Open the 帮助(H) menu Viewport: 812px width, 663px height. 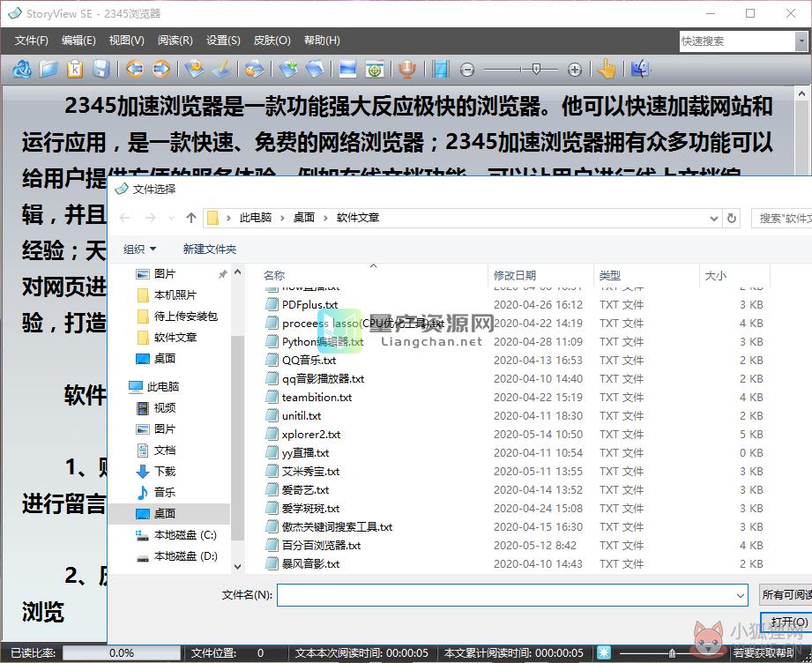coord(322,41)
